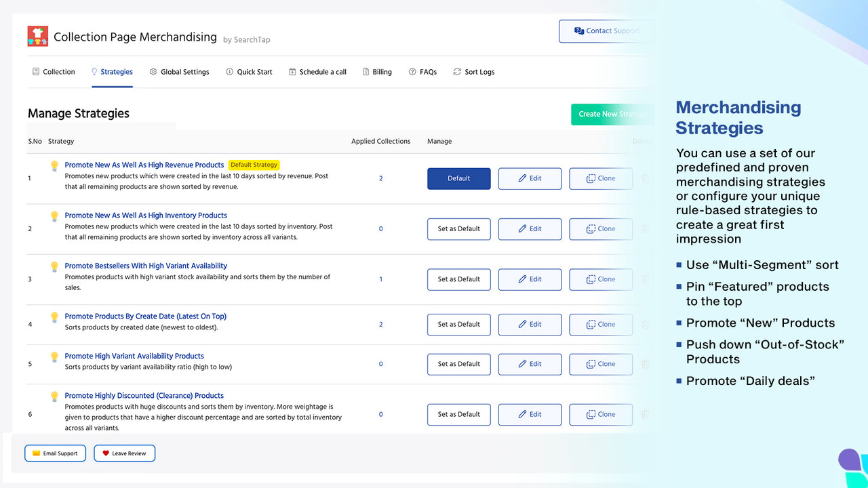Click the Manage Strategies heading
Screen dimensions: 868x488
pos(79,114)
